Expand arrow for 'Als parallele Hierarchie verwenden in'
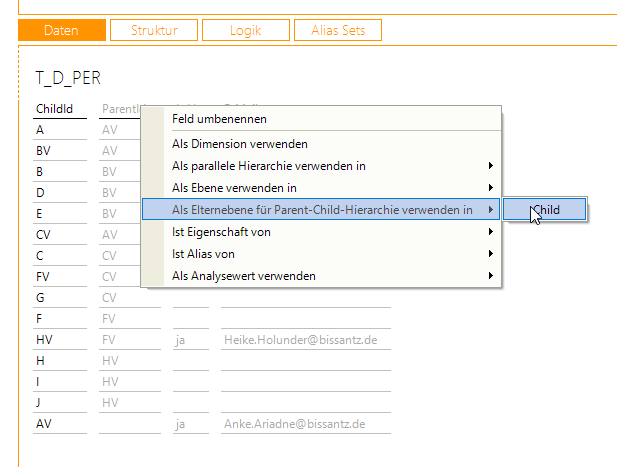 (490, 166)
